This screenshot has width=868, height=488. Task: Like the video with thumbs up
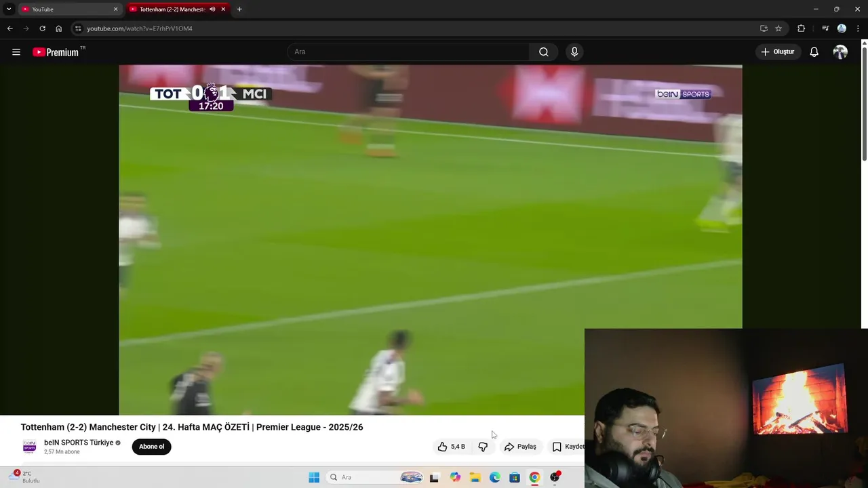[x=452, y=447]
